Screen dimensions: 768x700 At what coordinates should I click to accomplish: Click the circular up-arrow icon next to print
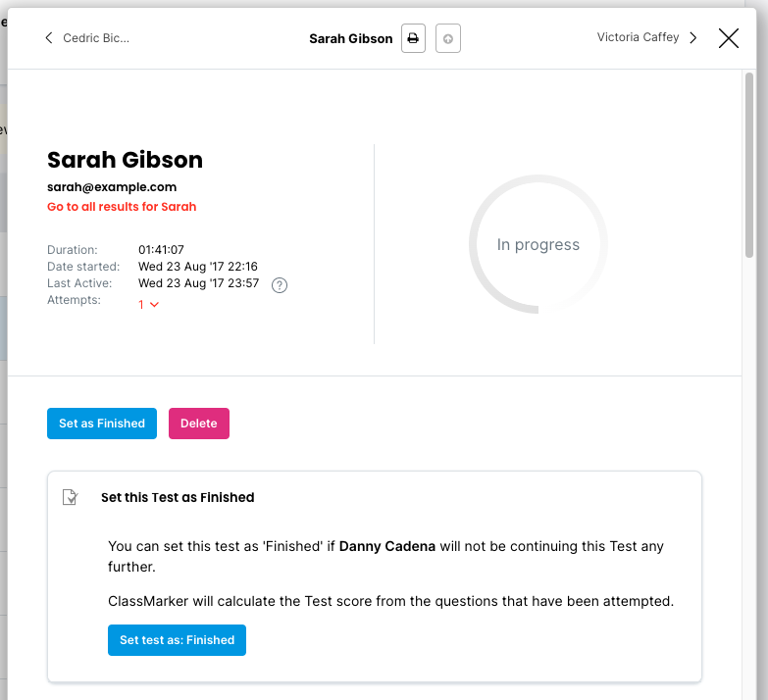448,39
